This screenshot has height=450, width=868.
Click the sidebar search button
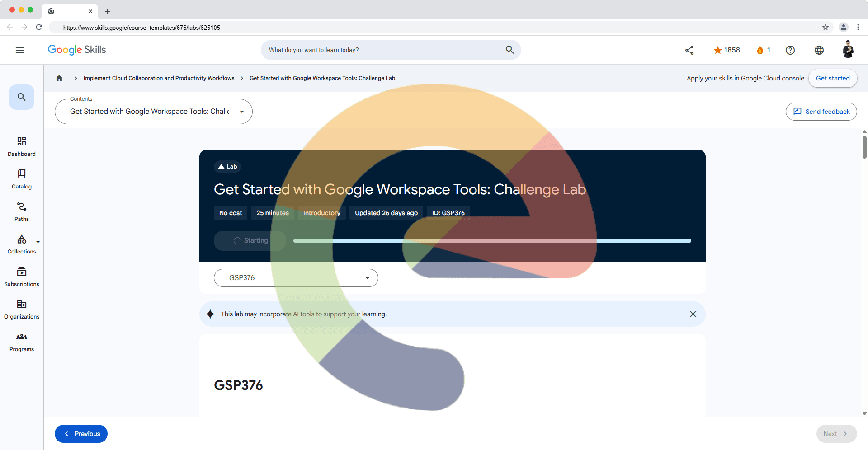point(22,97)
